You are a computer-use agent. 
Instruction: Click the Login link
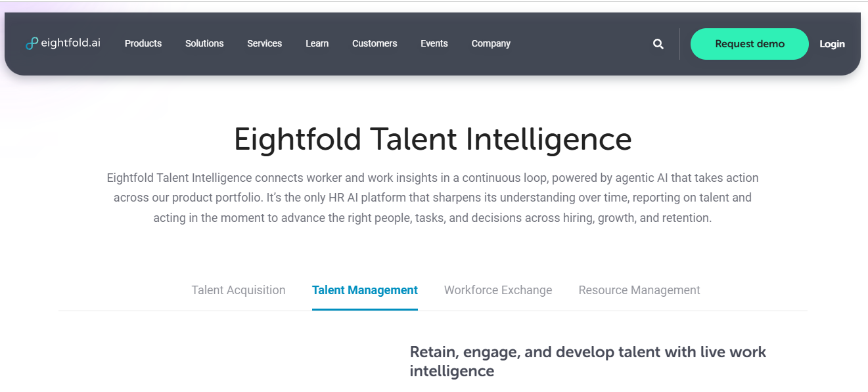click(x=832, y=44)
